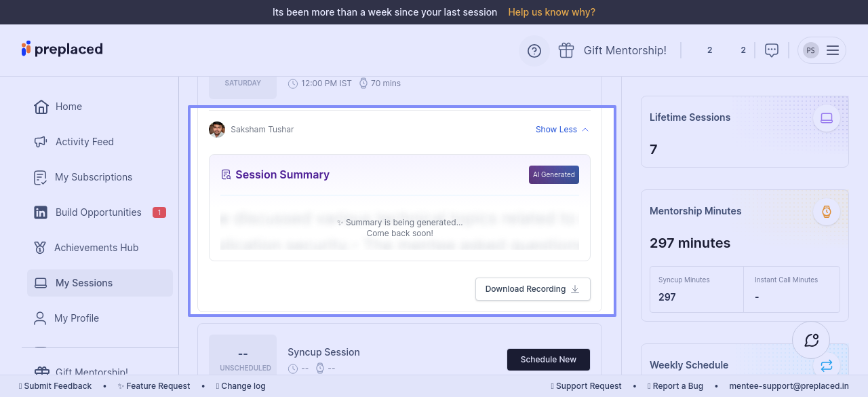Open the floating chat support bubble
The width and height of the screenshot is (868, 397).
pos(811,340)
